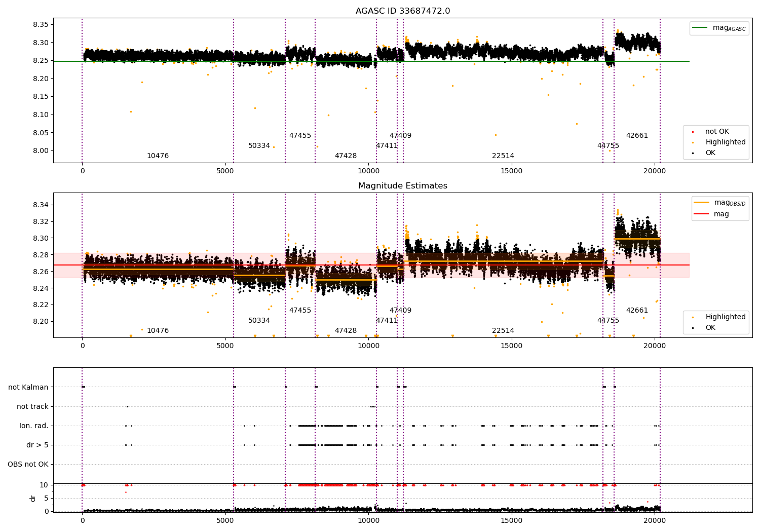This screenshot has width=760, height=532.
Task: Click the plot title 'AGASC ID 33687472.0'
Action: pos(402,11)
